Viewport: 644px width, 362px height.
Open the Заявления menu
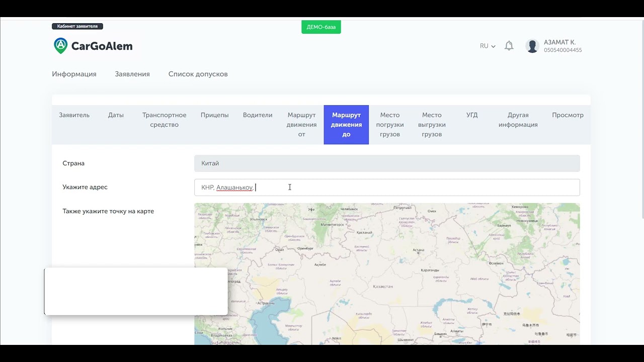(132, 74)
